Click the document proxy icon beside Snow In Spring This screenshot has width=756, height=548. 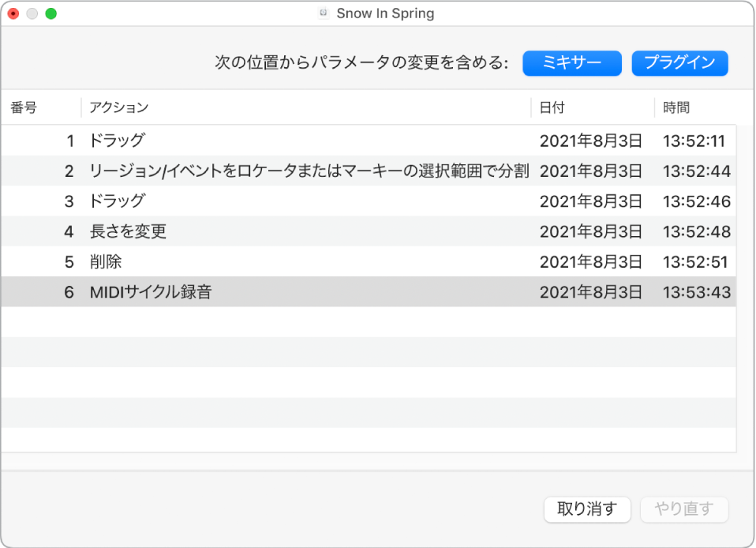click(x=323, y=13)
